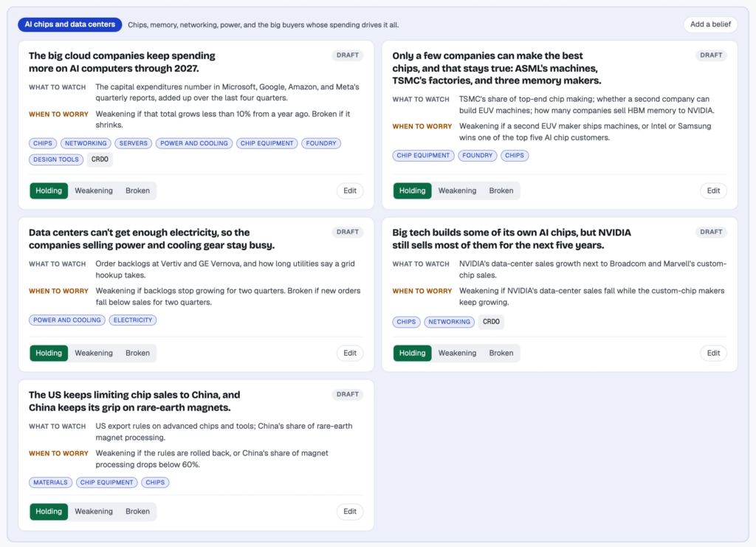This screenshot has height=547, width=756.
Task: Click title 'The US keeps limiting chip sales to China'
Action: [134, 402]
